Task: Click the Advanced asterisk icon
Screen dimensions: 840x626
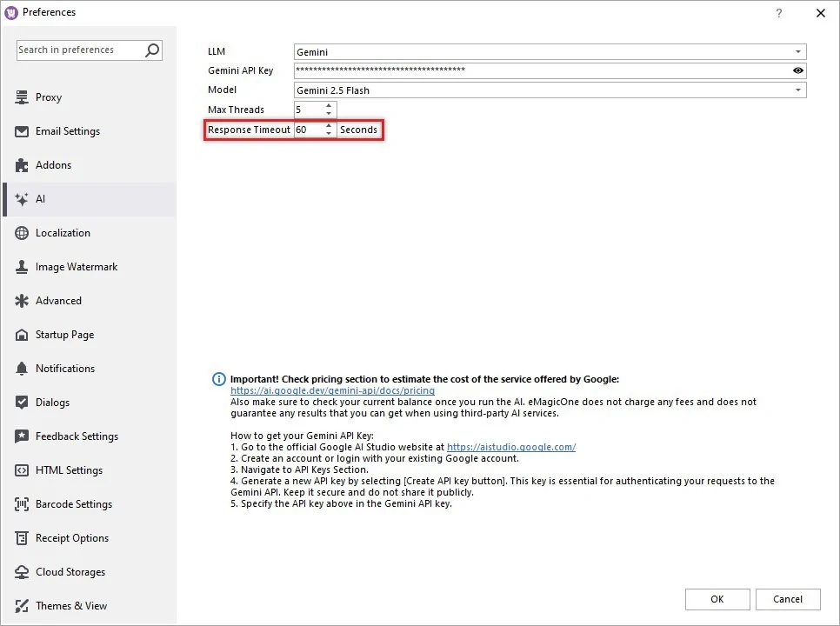Action: coord(21,301)
